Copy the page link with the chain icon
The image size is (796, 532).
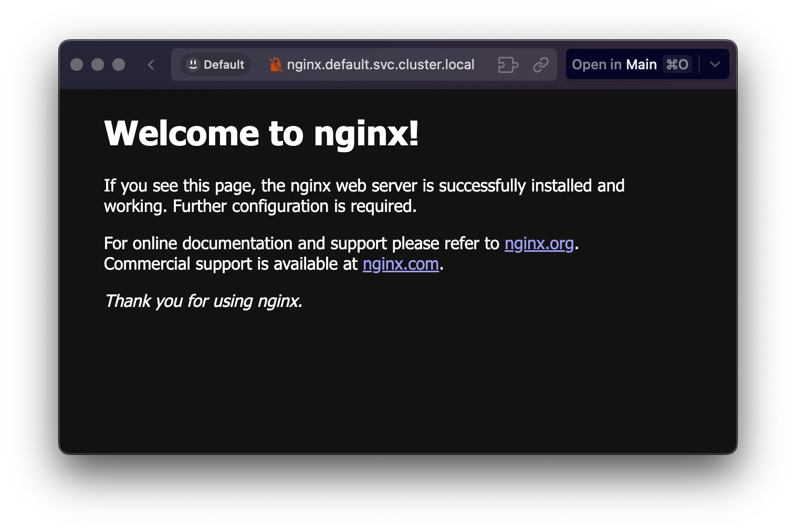coord(540,65)
